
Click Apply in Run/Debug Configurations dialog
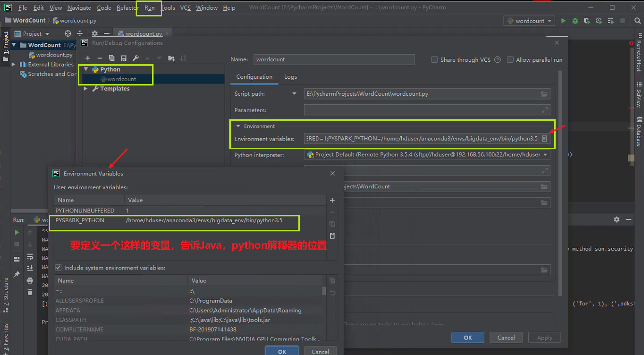point(545,338)
